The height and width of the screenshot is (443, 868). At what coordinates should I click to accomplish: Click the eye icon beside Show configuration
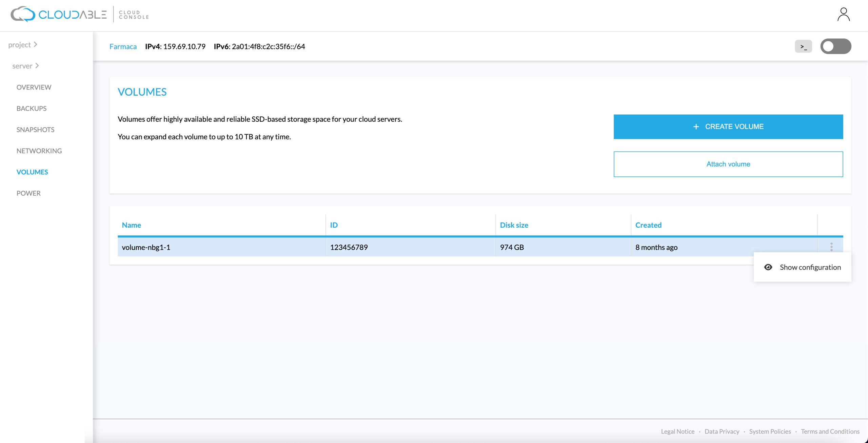tap(768, 267)
